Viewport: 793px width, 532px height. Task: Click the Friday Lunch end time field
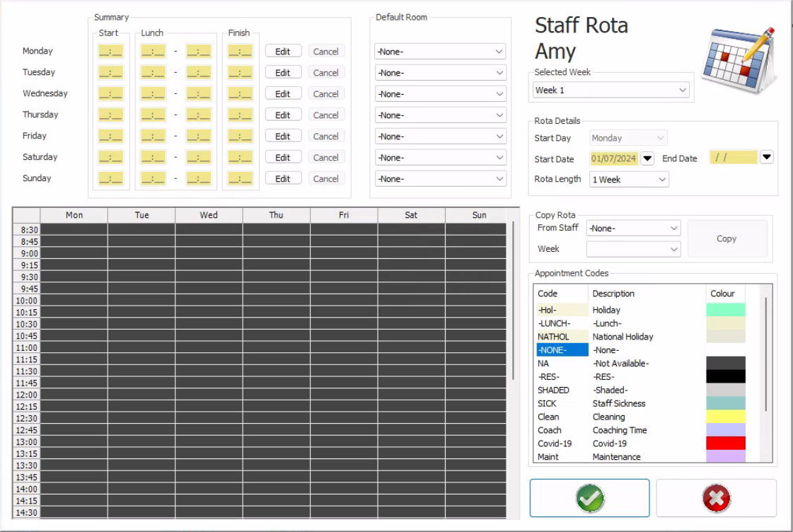[198, 137]
